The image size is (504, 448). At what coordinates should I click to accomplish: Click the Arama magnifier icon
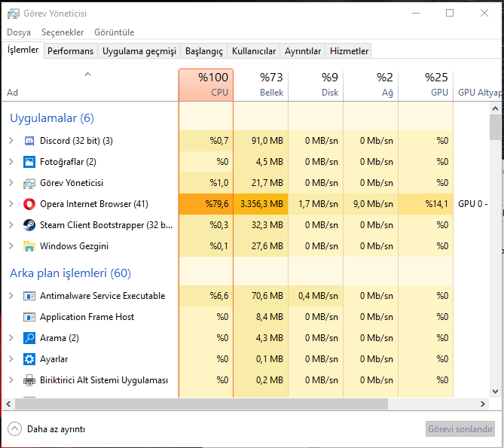(29, 338)
